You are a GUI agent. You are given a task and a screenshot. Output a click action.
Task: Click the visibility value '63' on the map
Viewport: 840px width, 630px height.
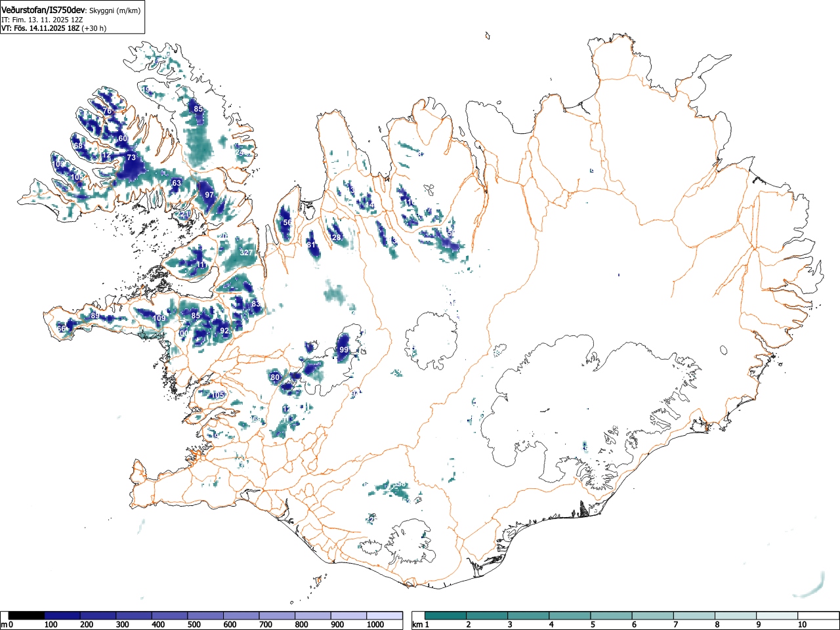pos(177,183)
